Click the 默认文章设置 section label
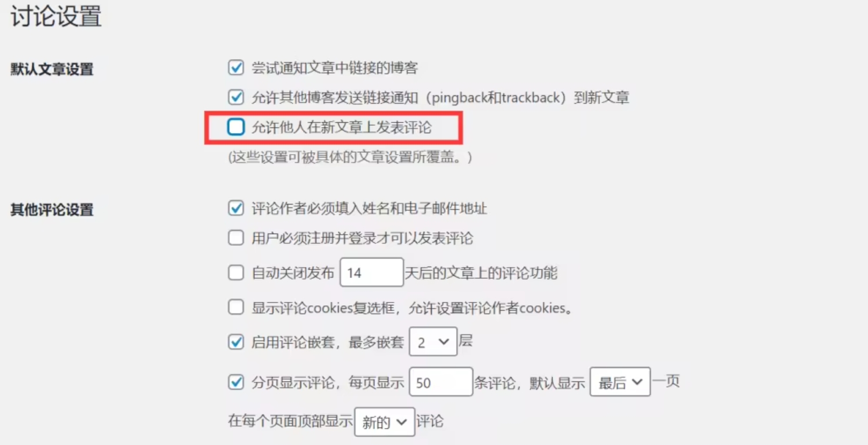 [x=52, y=70]
